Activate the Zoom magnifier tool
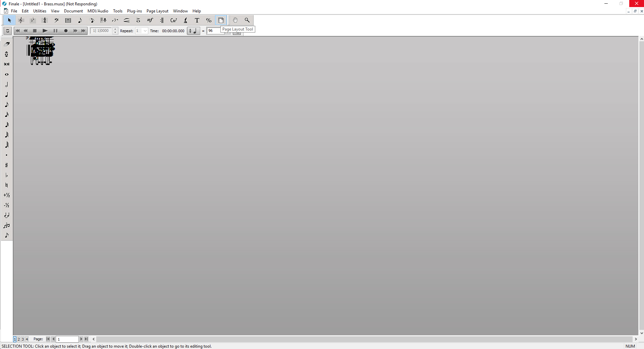This screenshot has width=644, height=349. (x=247, y=20)
